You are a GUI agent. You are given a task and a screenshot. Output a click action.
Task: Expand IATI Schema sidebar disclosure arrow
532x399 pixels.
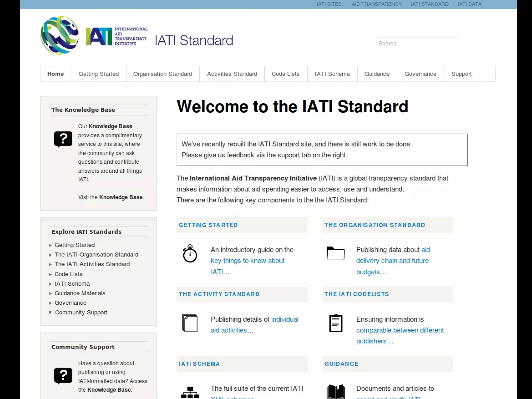[x=50, y=284]
